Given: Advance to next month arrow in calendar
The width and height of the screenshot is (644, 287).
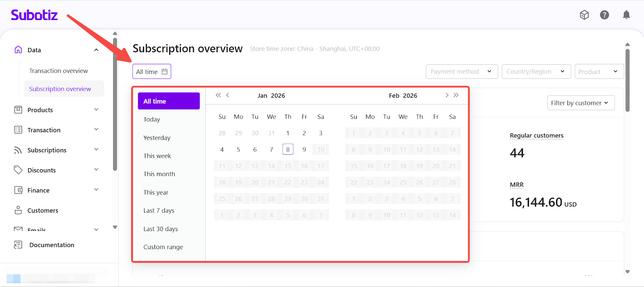Looking at the screenshot, I should click(x=447, y=95).
